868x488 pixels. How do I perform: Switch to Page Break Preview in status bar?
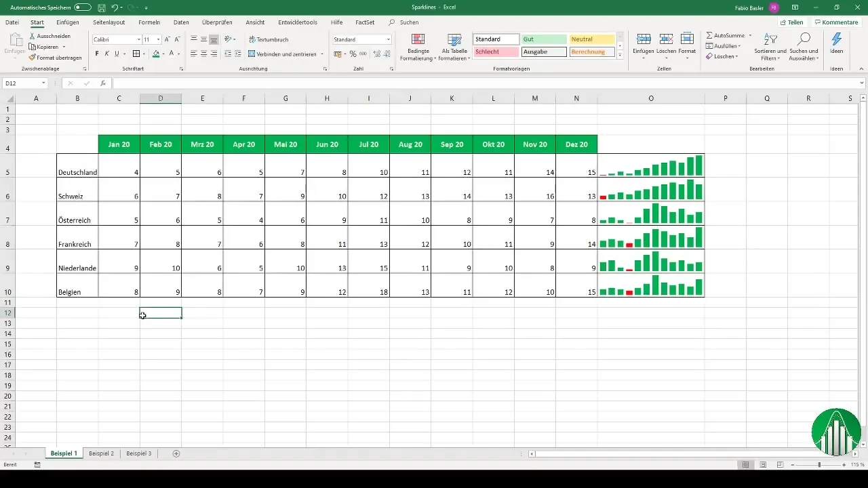[x=780, y=464]
